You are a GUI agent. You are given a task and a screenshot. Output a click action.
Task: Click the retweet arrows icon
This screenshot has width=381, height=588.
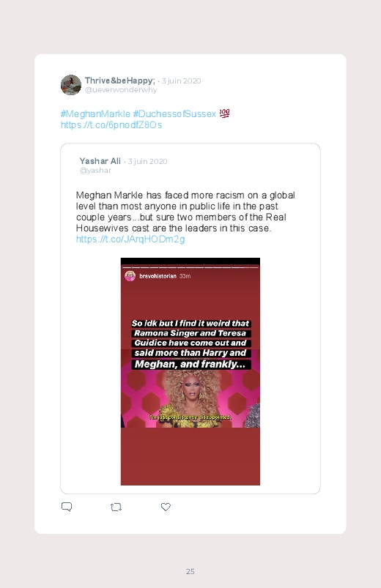tap(116, 507)
